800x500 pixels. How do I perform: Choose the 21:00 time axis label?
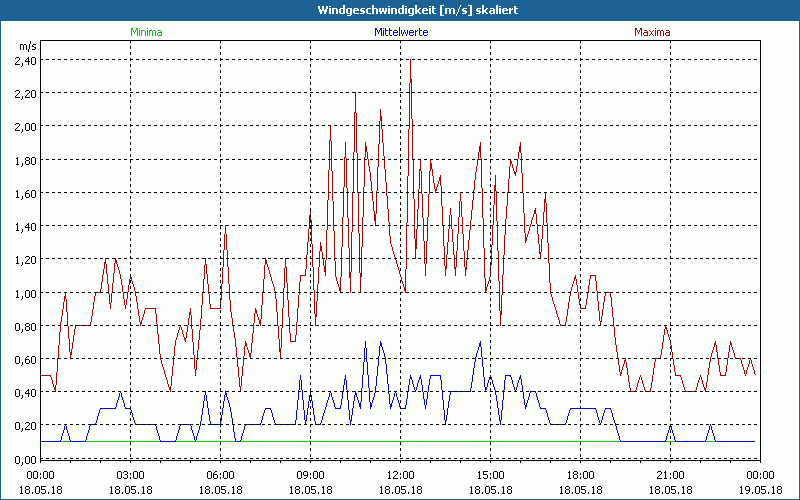(x=671, y=474)
